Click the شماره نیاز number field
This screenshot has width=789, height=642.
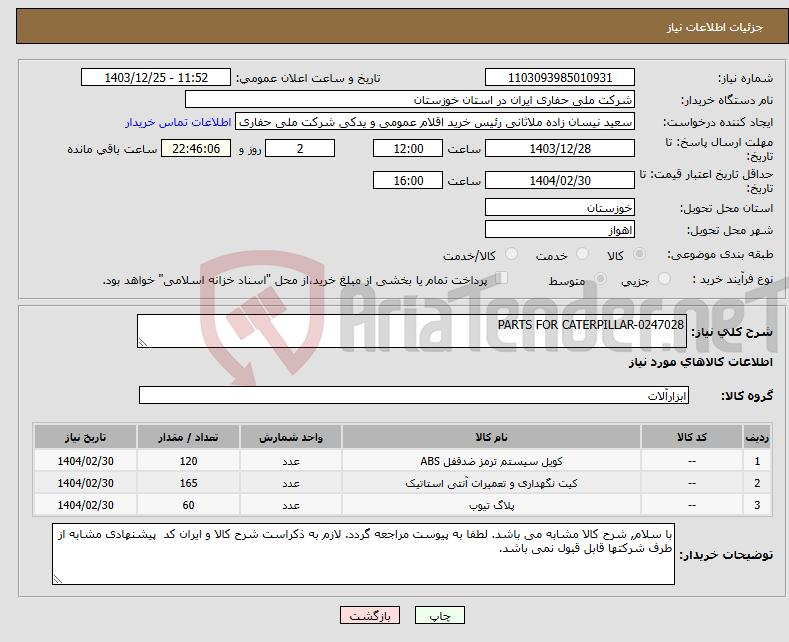pos(560,77)
